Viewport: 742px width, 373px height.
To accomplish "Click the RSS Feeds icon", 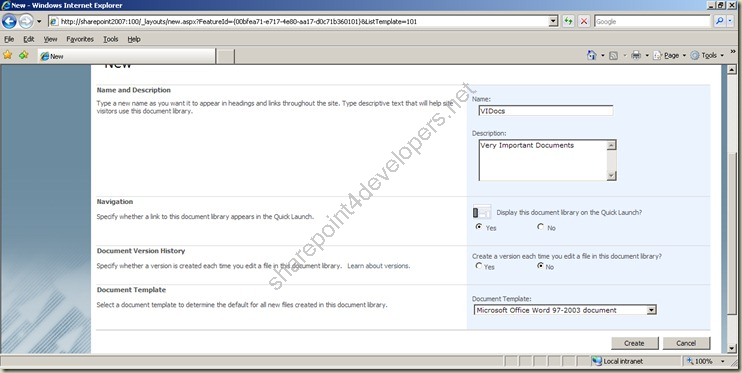I will pos(613,56).
